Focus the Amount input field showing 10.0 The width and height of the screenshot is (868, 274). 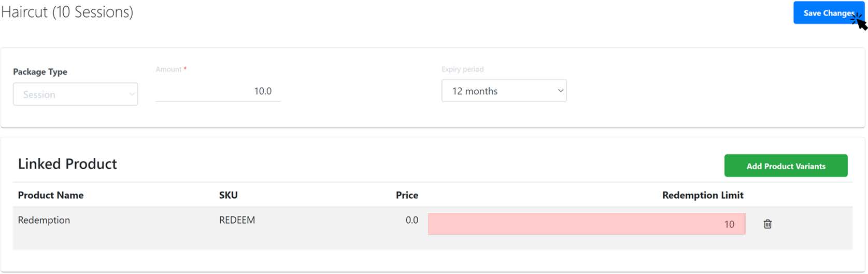coord(218,91)
